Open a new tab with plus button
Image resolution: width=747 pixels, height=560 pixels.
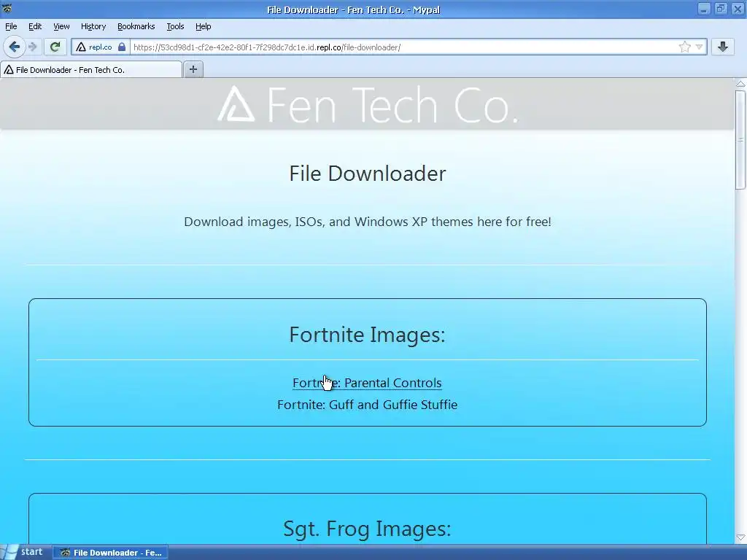pos(193,69)
